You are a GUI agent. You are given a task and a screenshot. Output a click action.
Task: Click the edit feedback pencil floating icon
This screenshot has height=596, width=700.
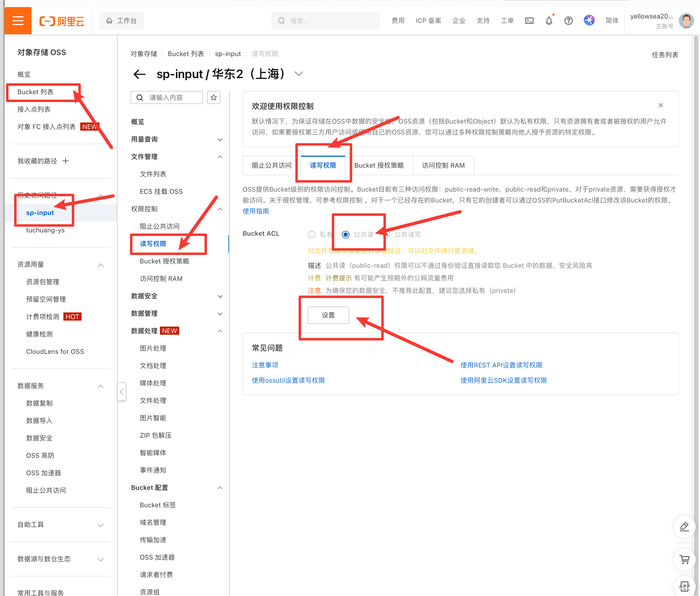[684, 526]
